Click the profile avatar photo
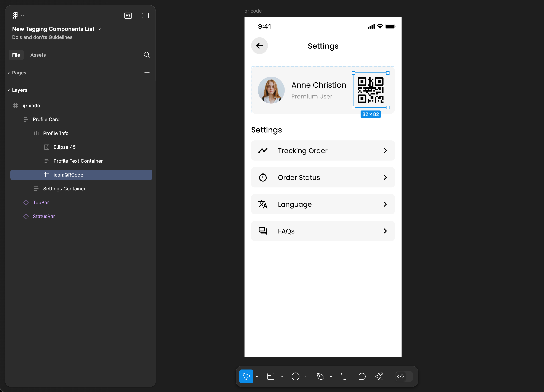 pos(271,90)
